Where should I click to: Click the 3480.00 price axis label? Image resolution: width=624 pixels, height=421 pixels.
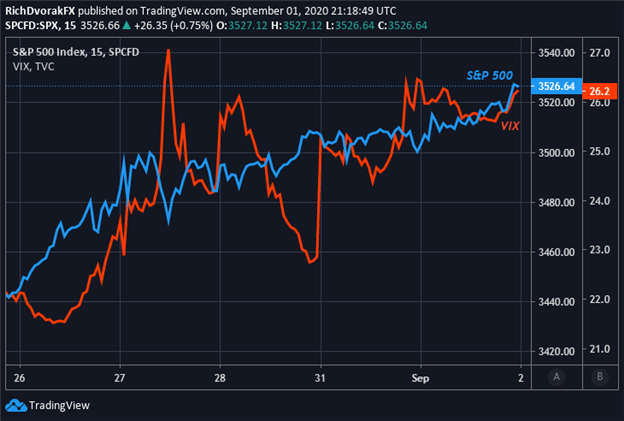coord(556,202)
